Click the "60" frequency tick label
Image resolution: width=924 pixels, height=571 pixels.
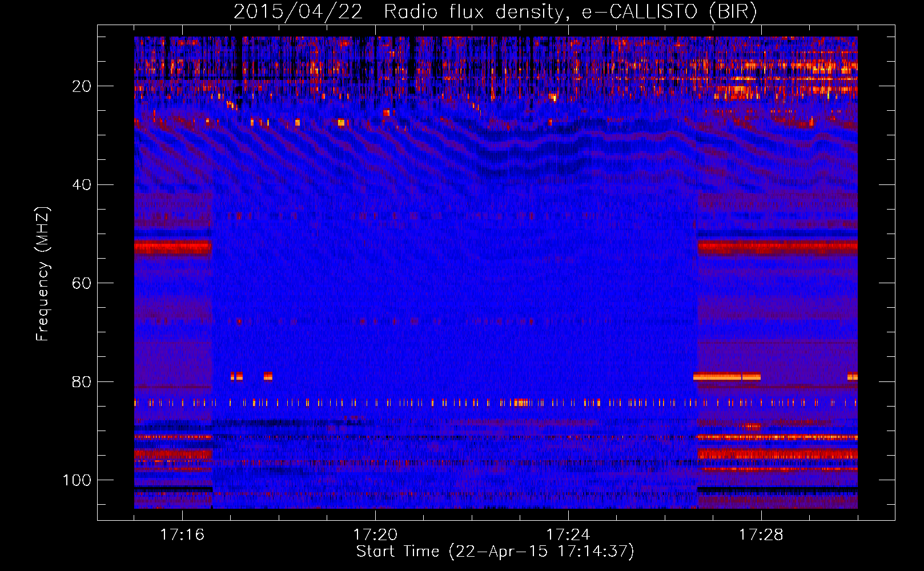[82, 283]
